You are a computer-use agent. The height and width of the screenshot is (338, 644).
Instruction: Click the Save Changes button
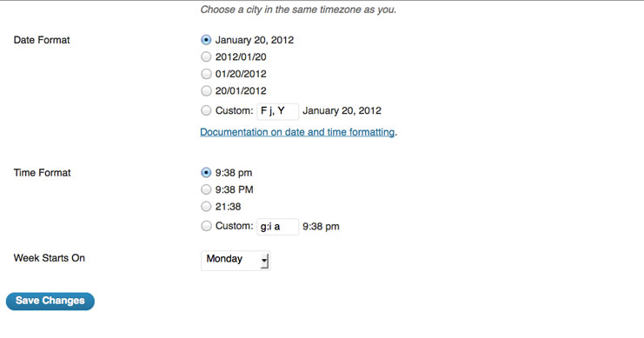click(x=50, y=301)
